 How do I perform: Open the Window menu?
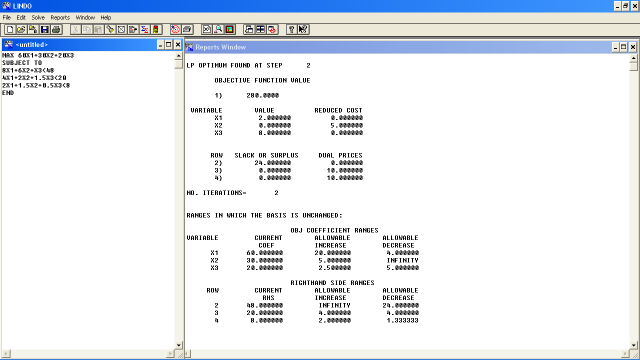click(85, 18)
